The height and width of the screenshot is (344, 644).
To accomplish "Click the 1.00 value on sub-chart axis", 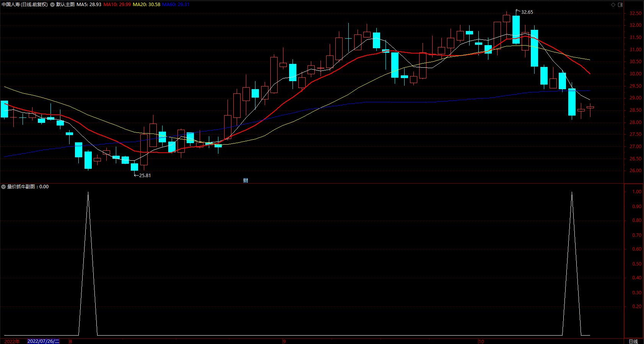I will 637,192.
